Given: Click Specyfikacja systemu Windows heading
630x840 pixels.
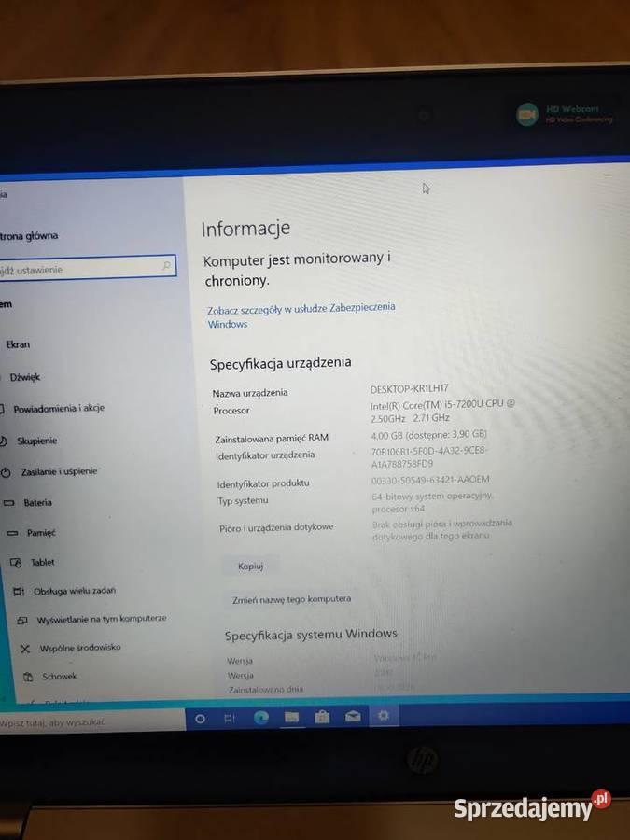Looking at the screenshot, I should (311, 635).
